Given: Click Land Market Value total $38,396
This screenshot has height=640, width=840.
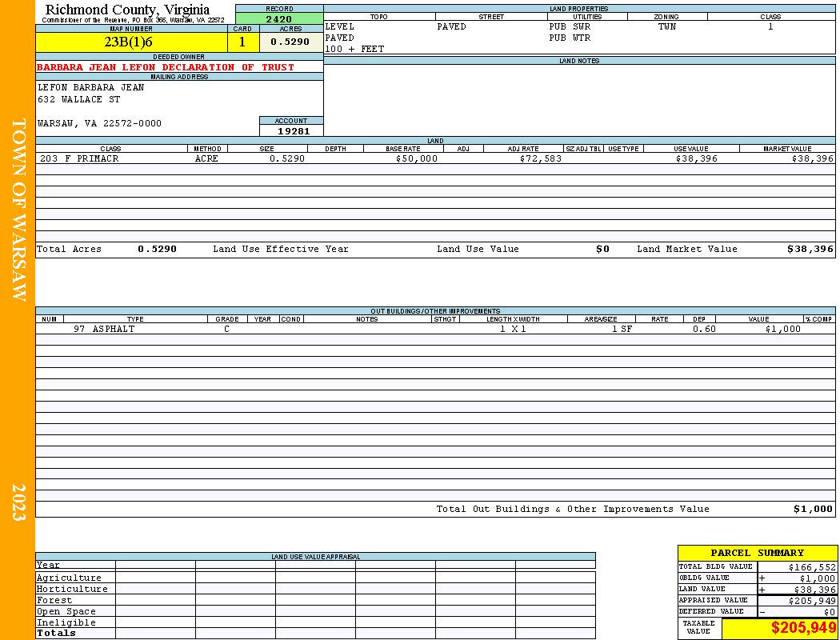Looking at the screenshot, I should pos(810,249).
